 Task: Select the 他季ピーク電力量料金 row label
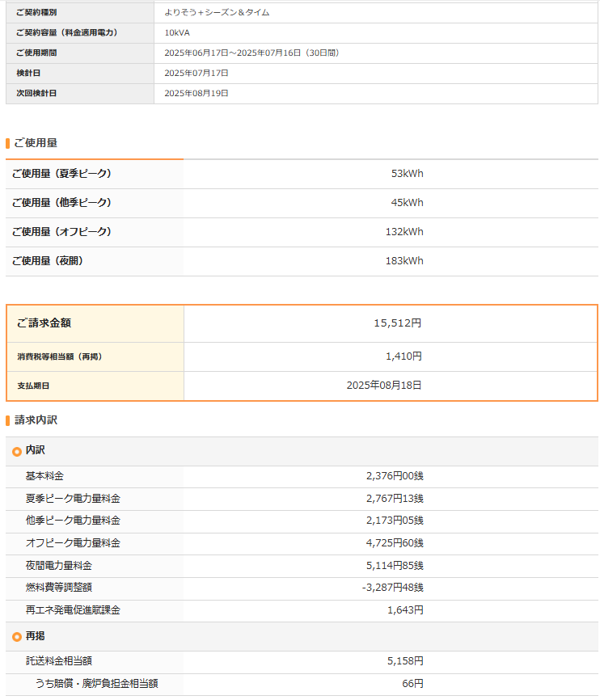click(x=73, y=520)
